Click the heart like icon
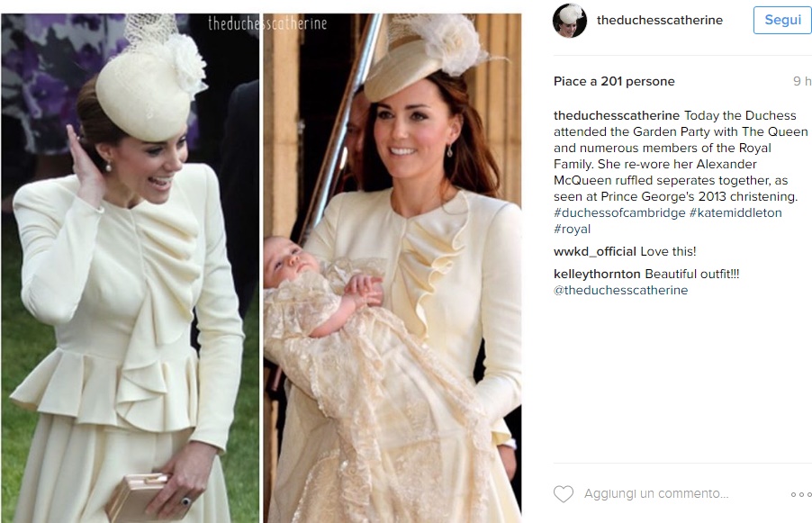The height and width of the screenshot is (523, 812). coord(564,494)
